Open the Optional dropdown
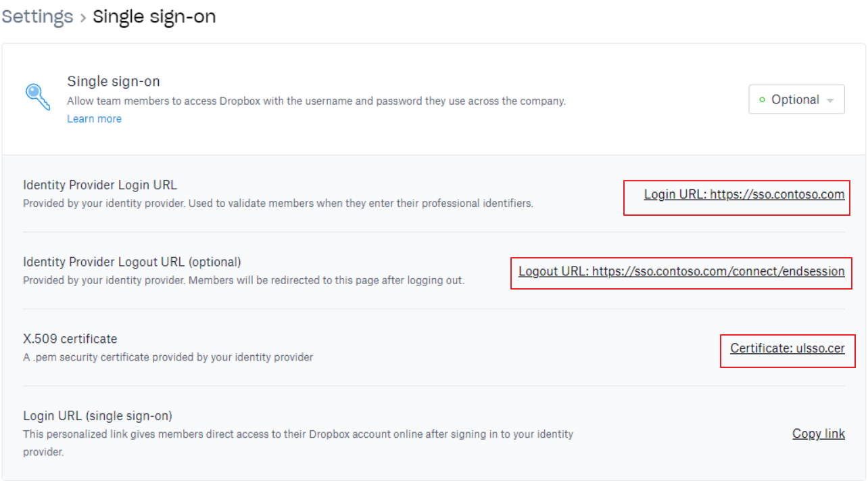The width and height of the screenshot is (868, 481). (796, 99)
